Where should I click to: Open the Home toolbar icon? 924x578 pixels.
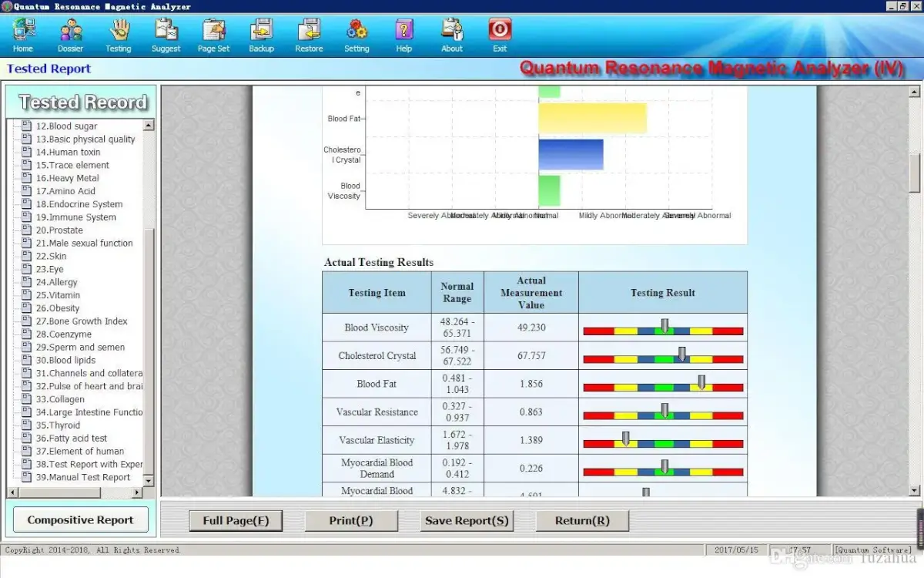click(23, 31)
